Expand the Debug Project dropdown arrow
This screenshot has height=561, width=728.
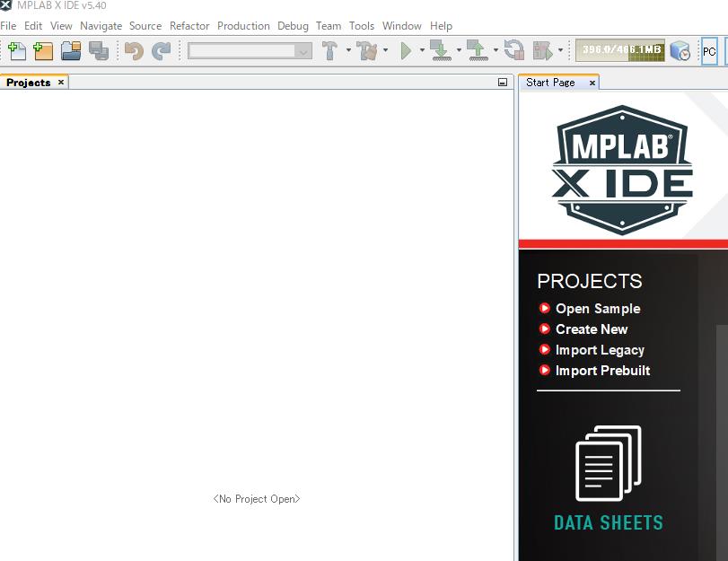560,50
